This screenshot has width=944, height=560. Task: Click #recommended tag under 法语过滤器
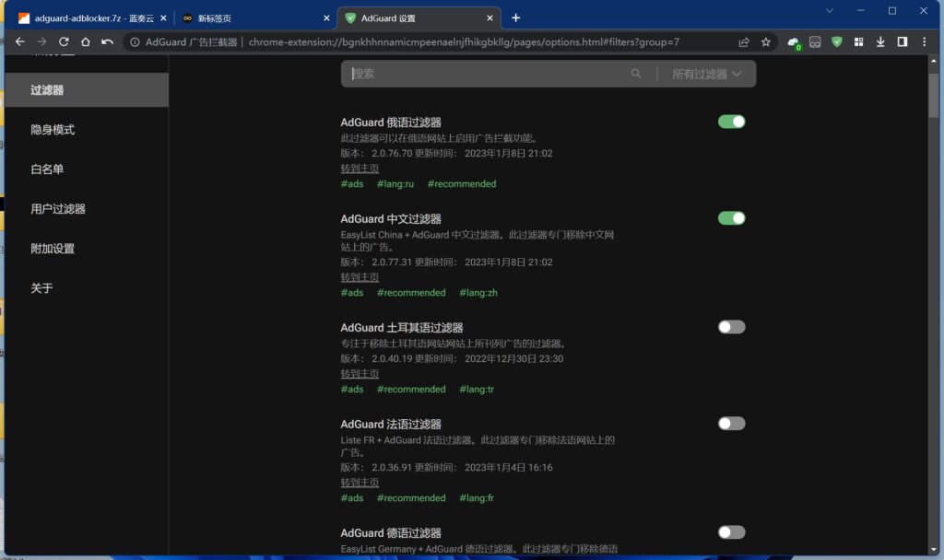pyautogui.click(x=411, y=498)
